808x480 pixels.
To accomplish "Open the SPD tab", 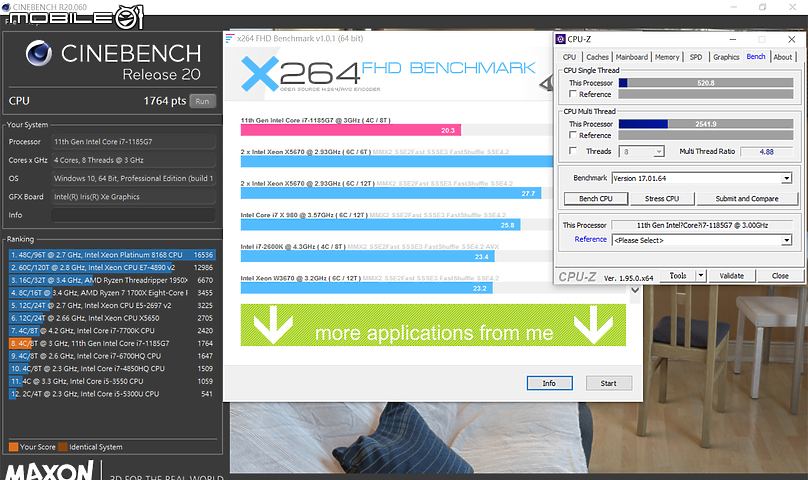I will click(x=696, y=57).
